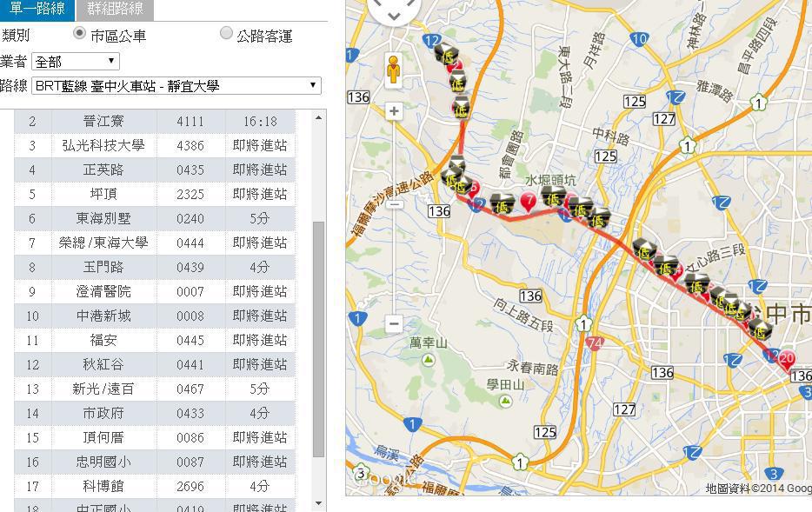Click bus icon just left of stop marker 7
Viewport: 812px width, 512px height.
[x=502, y=203]
